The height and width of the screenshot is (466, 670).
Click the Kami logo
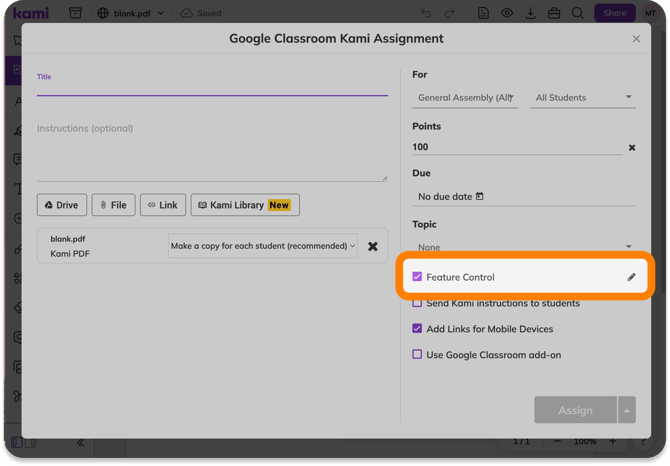tap(31, 13)
